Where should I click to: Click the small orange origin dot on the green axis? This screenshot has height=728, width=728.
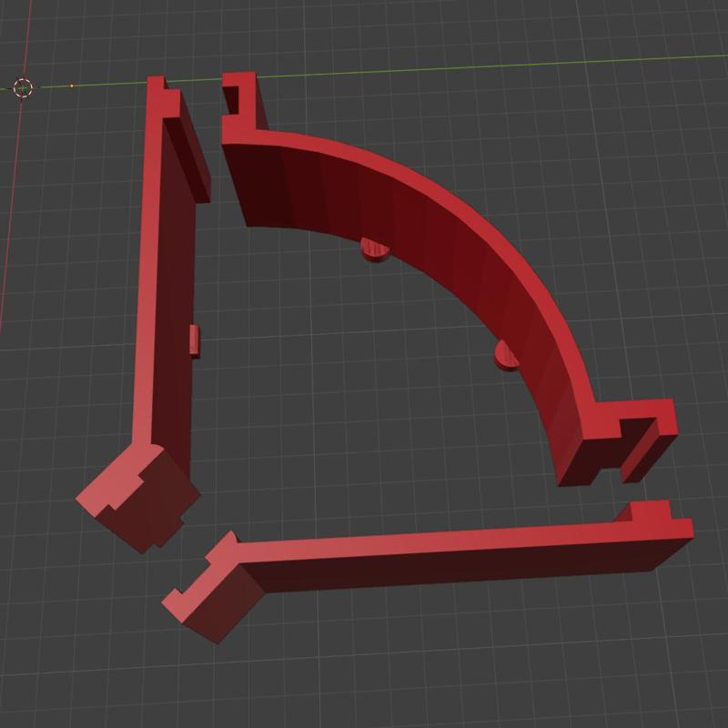72,86
